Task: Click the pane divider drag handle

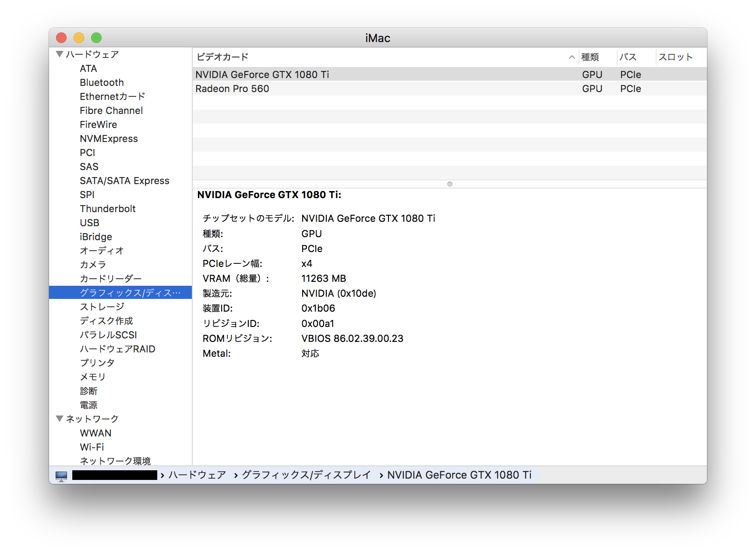Action: pyautogui.click(x=449, y=184)
